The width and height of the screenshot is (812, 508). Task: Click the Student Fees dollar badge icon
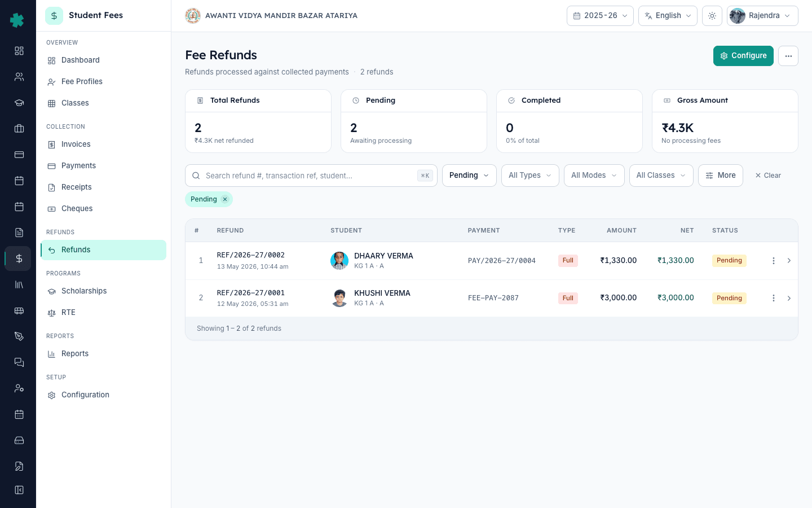[54, 16]
